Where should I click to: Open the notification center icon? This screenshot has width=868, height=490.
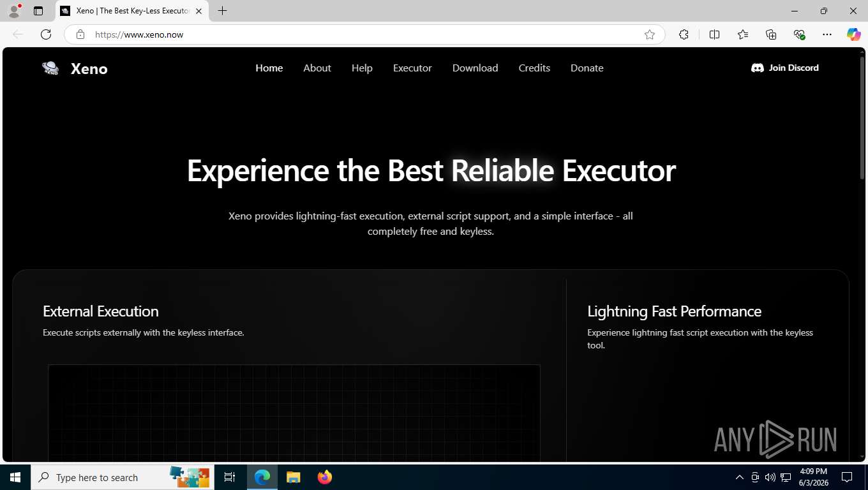pyautogui.click(x=847, y=477)
